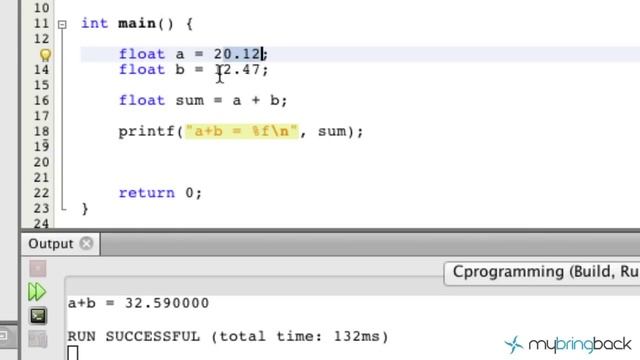Click the "float sum = a + b;" line
This screenshot has width=640, height=360.
[203, 100]
